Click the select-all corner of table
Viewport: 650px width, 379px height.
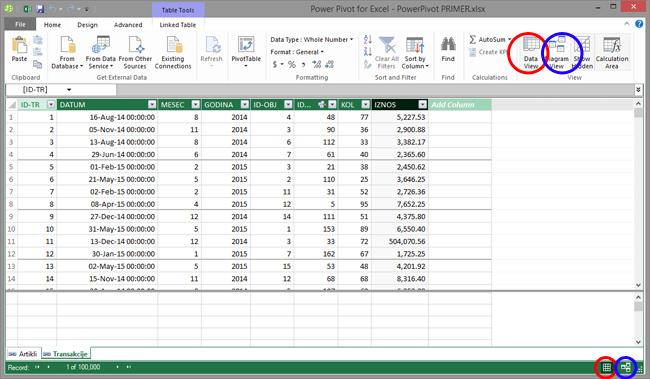tap(12, 104)
